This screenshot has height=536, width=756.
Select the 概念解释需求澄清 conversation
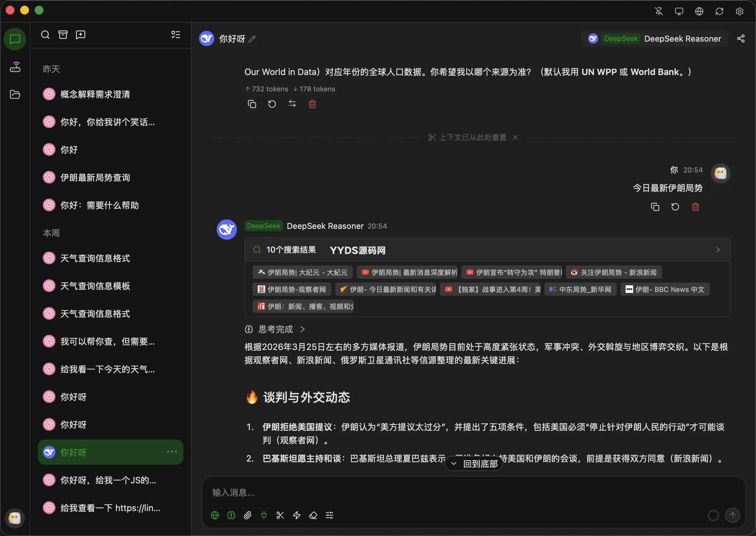click(x=111, y=94)
